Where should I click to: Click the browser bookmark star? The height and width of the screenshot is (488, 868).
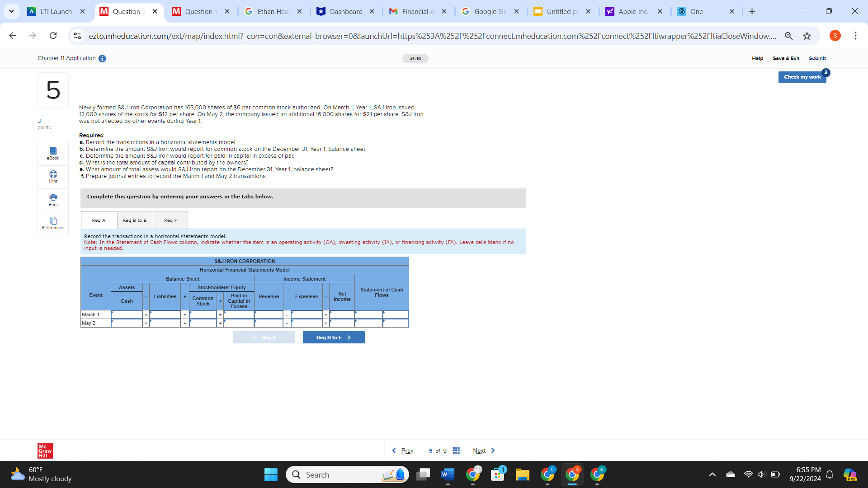tap(807, 36)
